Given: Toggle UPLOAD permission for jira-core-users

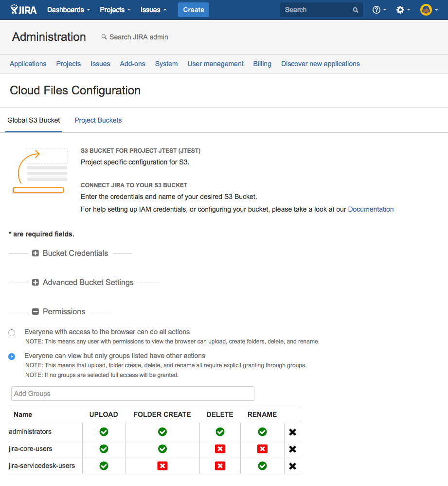Looking at the screenshot, I should click(104, 449).
